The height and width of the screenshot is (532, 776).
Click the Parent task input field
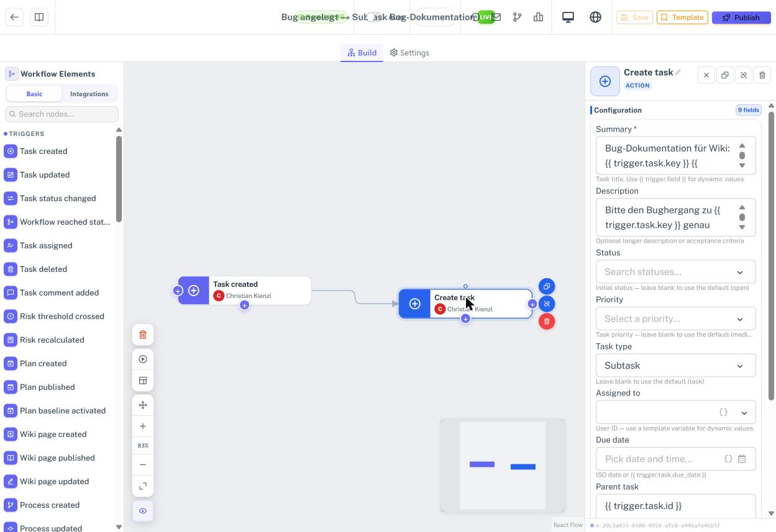click(x=676, y=506)
